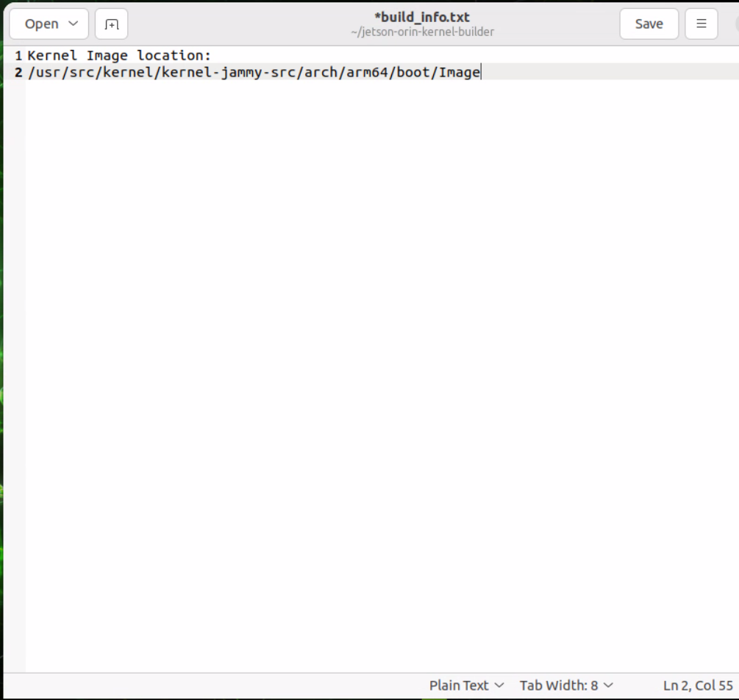The width and height of the screenshot is (739, 700).
Task: Click the "boot" folder name in the path
Action: point(412,73)
